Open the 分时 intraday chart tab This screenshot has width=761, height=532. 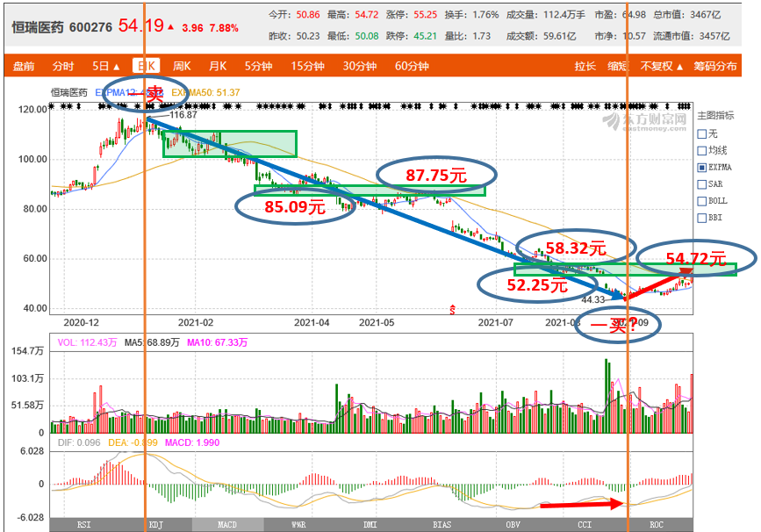point(63,66)
